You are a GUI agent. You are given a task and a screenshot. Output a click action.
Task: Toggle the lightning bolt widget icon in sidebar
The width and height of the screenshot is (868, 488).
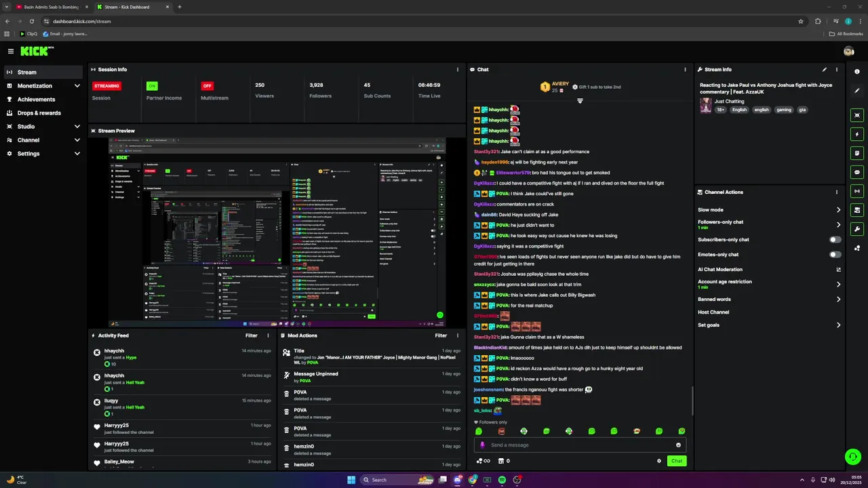(x=857, y=134)
